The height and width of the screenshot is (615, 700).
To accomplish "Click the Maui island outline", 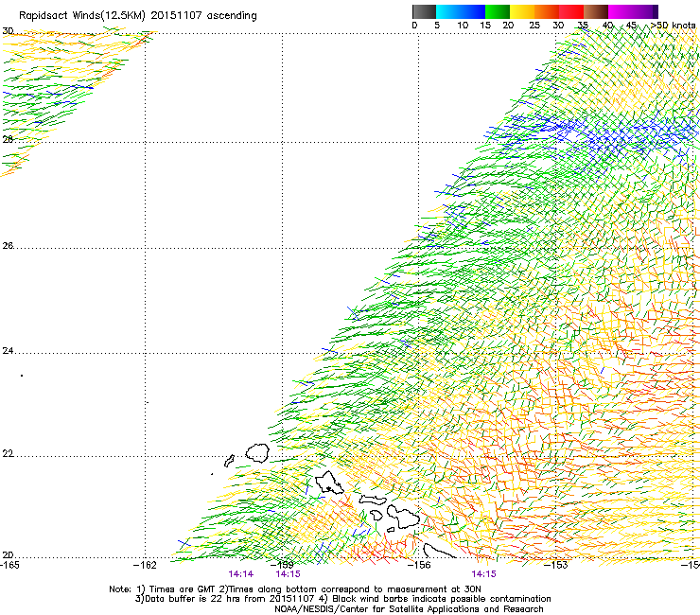I will pos(403,518).
